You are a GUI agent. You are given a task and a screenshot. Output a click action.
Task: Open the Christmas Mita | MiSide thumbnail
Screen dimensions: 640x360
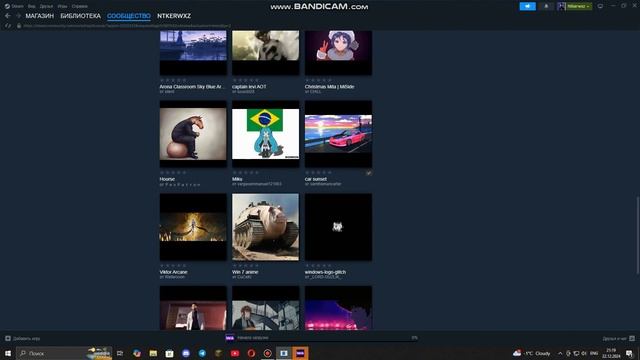(338, 53)
